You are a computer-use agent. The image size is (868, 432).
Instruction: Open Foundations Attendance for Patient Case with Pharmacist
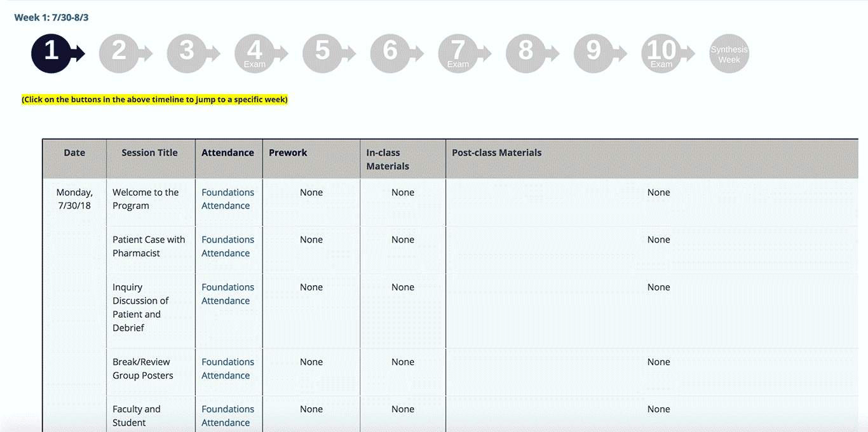(227, 246)
